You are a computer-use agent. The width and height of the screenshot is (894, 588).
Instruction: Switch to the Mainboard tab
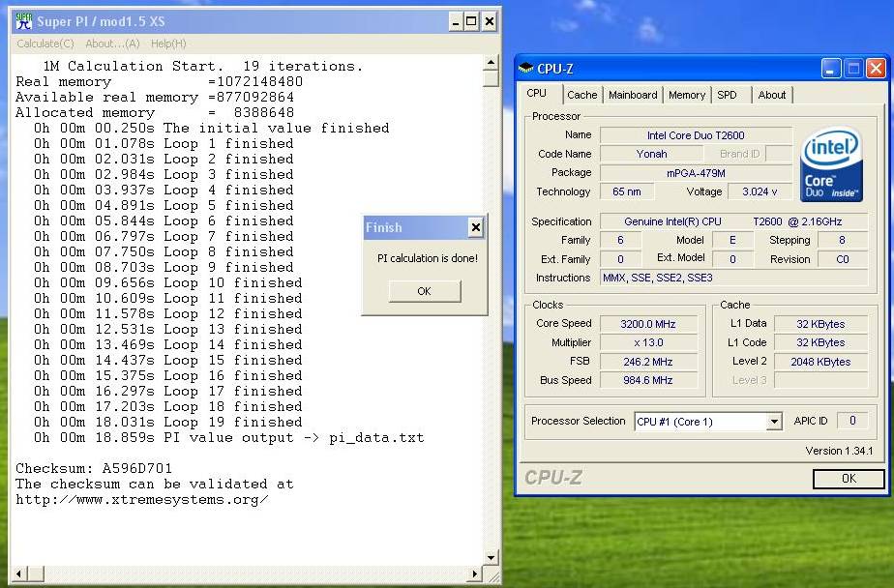[x=633, y=95]
